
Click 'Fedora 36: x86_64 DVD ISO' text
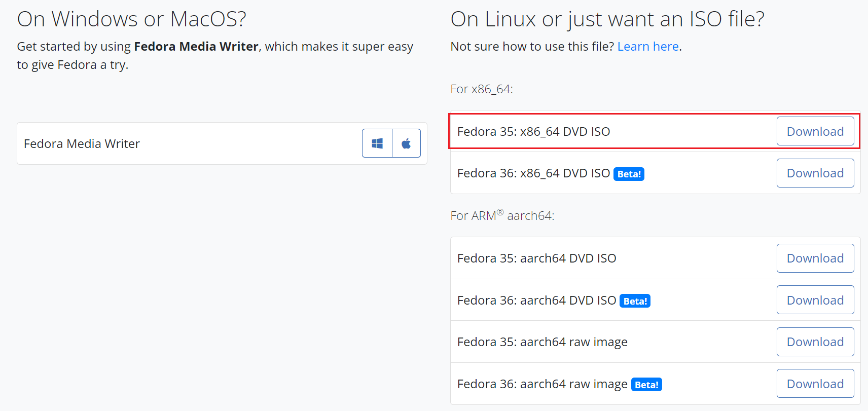click(x=533, y=173)
